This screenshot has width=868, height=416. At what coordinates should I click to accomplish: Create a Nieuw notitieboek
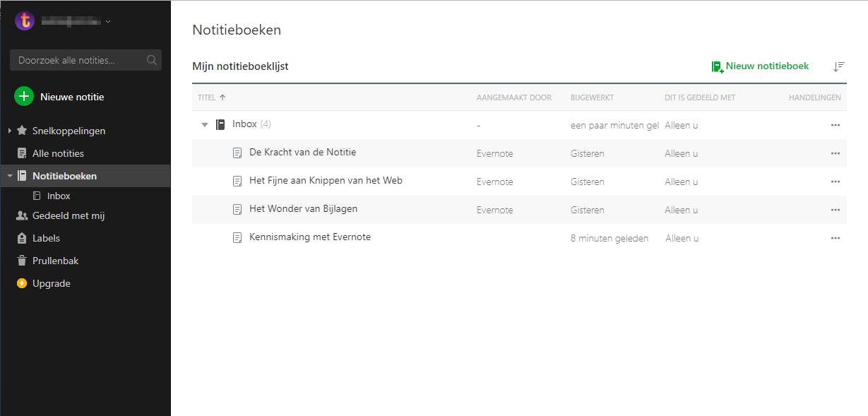point(760,66)
